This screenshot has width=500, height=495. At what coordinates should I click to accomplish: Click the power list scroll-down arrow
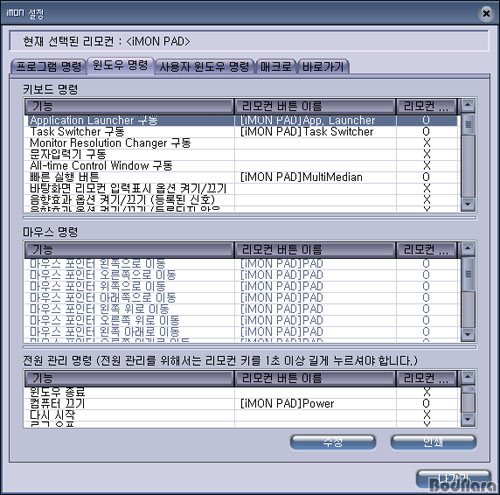point(468,419)
